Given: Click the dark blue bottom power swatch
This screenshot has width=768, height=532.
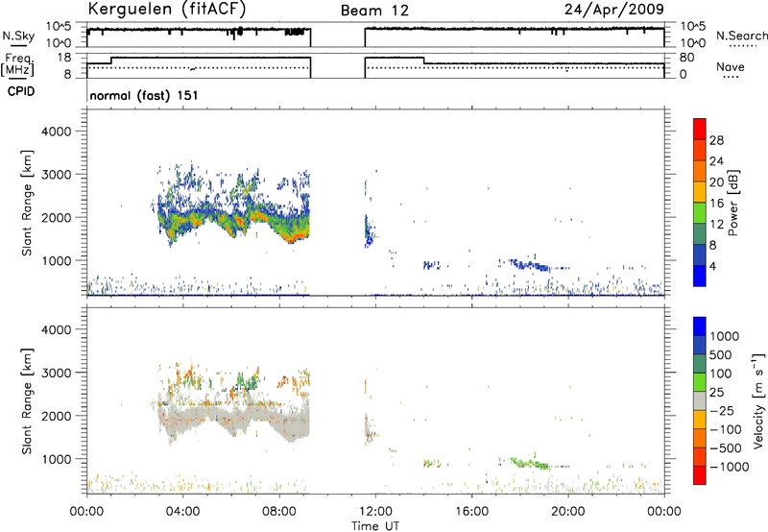Looking at the screenshot, I should [x=700, y=276].
